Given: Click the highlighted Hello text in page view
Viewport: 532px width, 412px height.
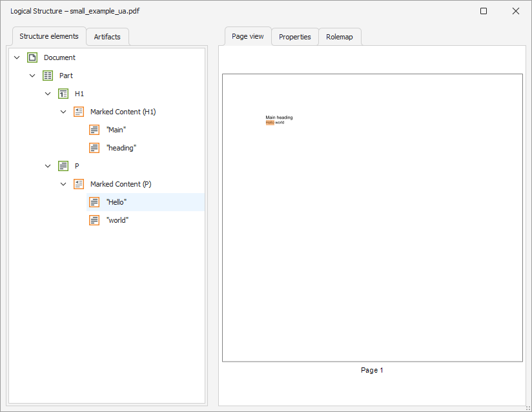Looking at the screenshot, I should (x=270, y=122).
